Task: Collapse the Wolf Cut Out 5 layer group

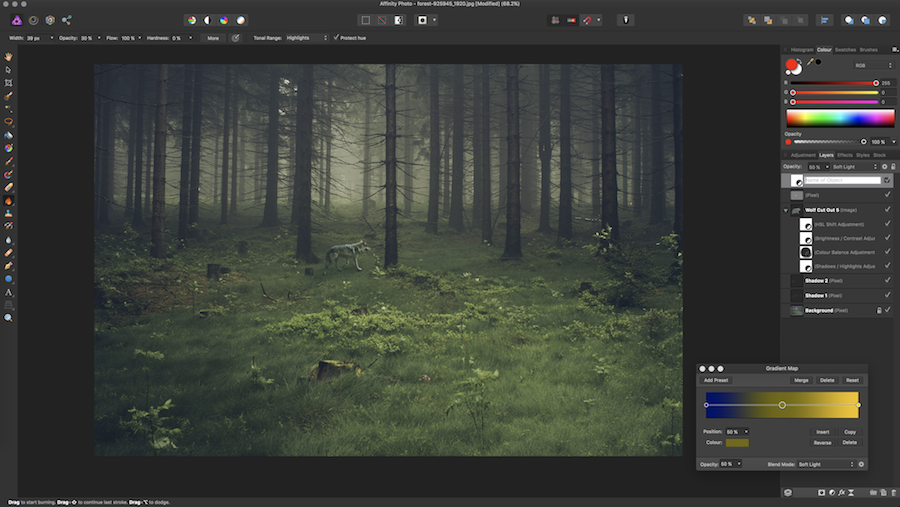Action: pyautogui.click(x=786, y=211)
